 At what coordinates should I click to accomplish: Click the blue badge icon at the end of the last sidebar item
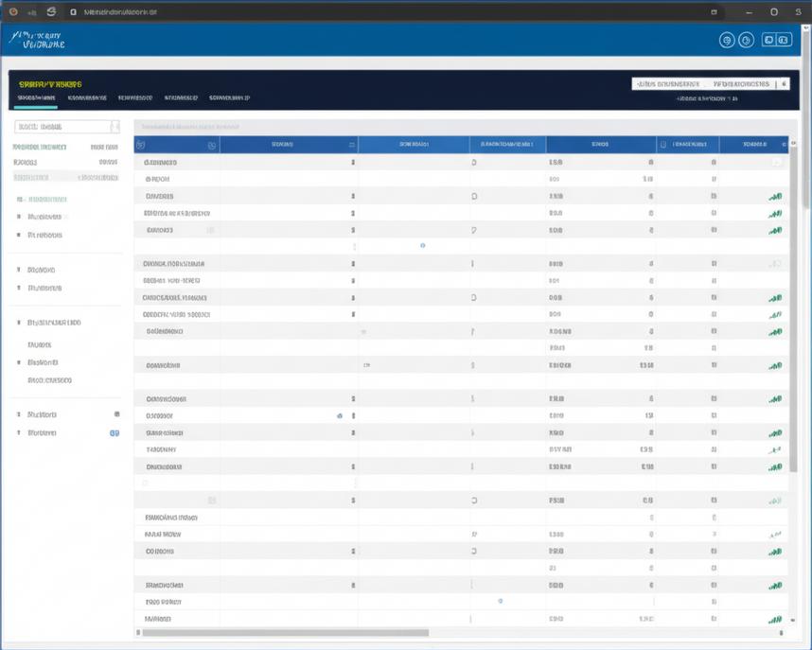115,433
